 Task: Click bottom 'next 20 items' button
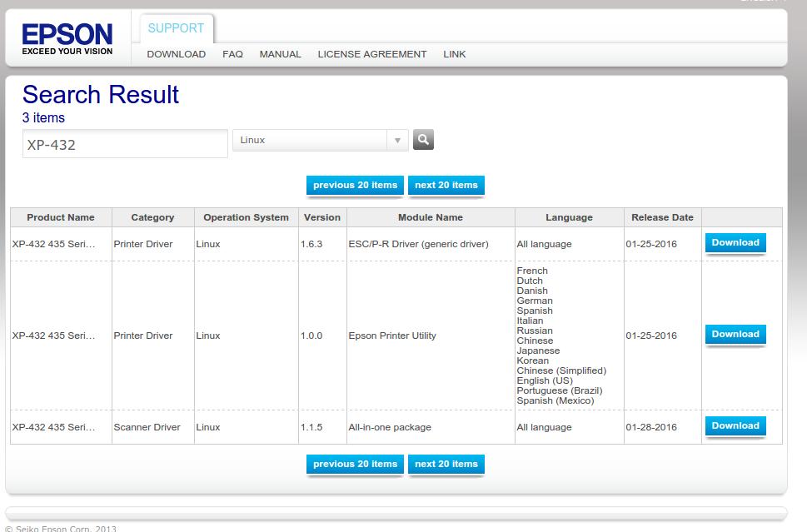tap(446, 464)
